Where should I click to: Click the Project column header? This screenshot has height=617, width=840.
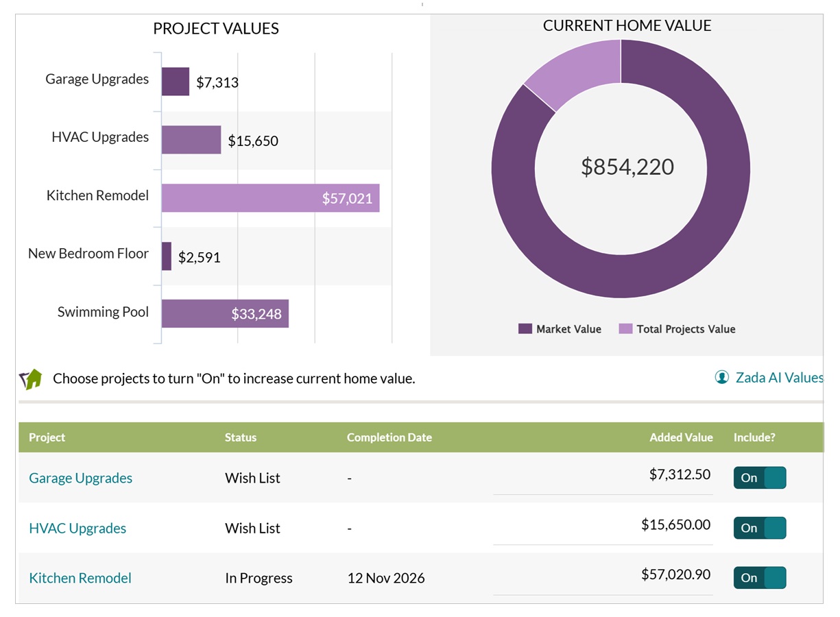coord(47,437)
